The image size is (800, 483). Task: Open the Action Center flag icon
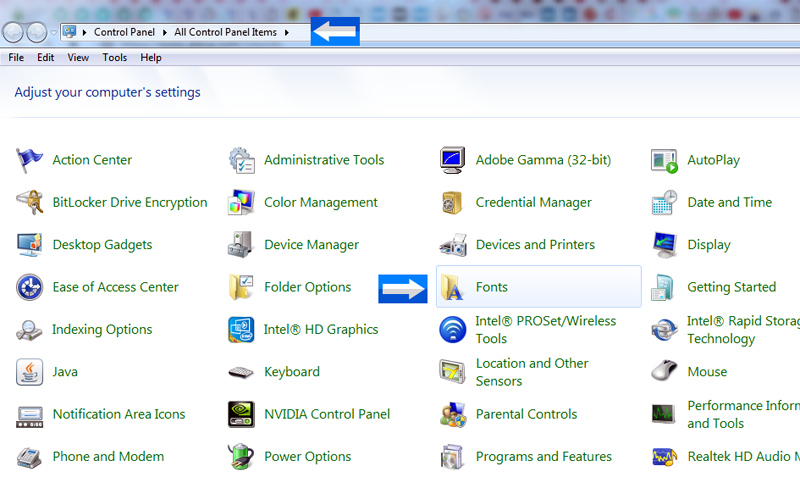pos(29,160)
